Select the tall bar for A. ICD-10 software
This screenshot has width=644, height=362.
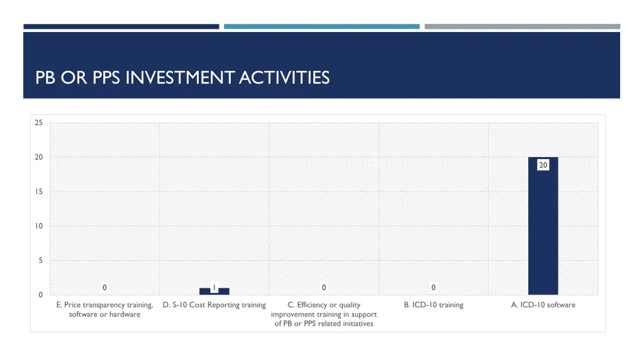[x=543, y=226]
